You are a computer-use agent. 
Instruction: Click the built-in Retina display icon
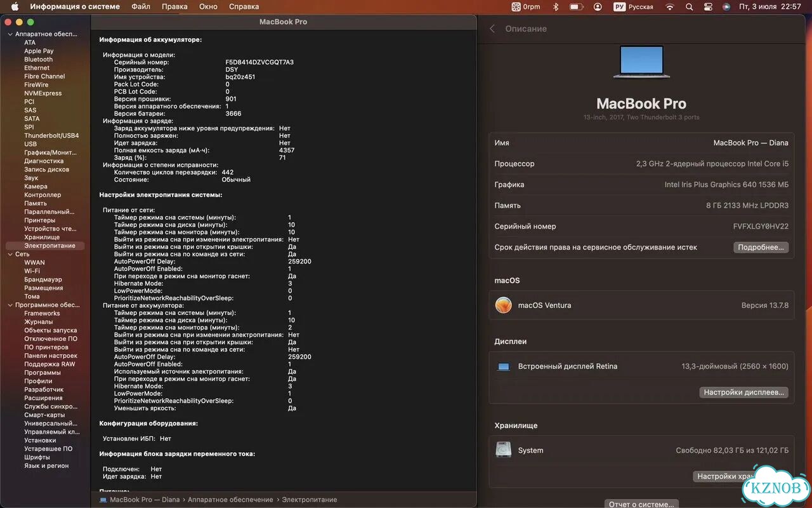[x=504, y=366]
